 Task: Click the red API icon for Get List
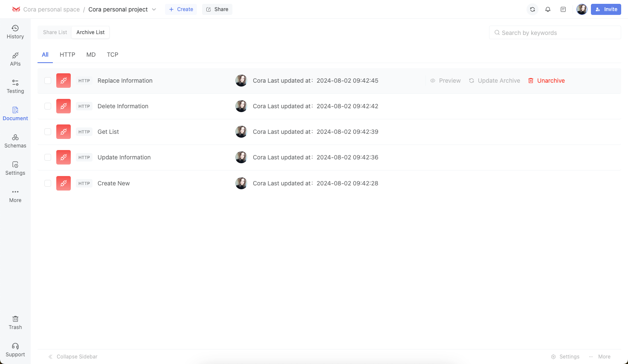(64, 132)
